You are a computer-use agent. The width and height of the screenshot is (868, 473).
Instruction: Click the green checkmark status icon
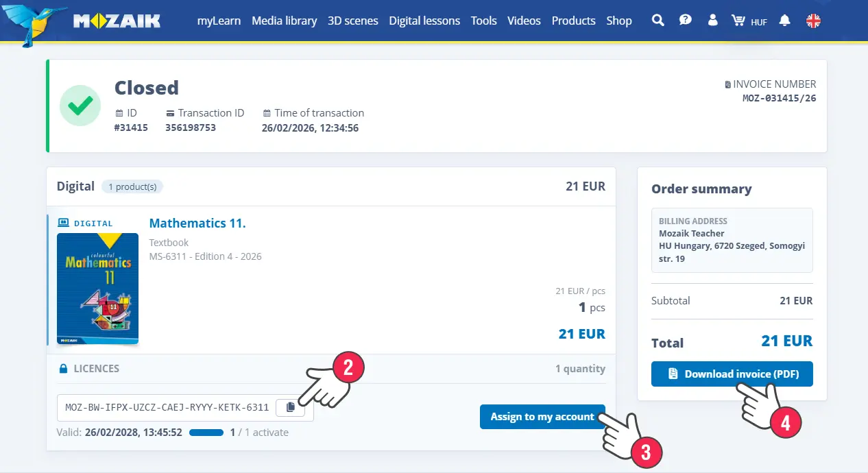pyautogui.click(x=80, y=106)
